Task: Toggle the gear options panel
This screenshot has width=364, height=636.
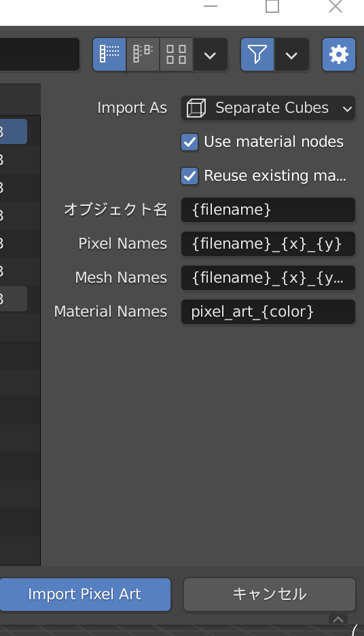Action: click(339, 54)
